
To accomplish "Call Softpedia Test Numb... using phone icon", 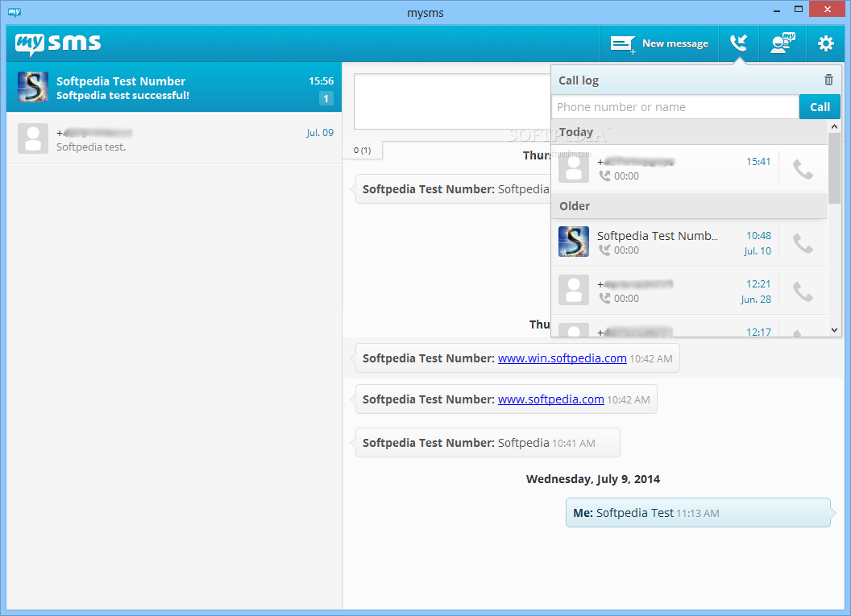I will click(x=803, y=243).
